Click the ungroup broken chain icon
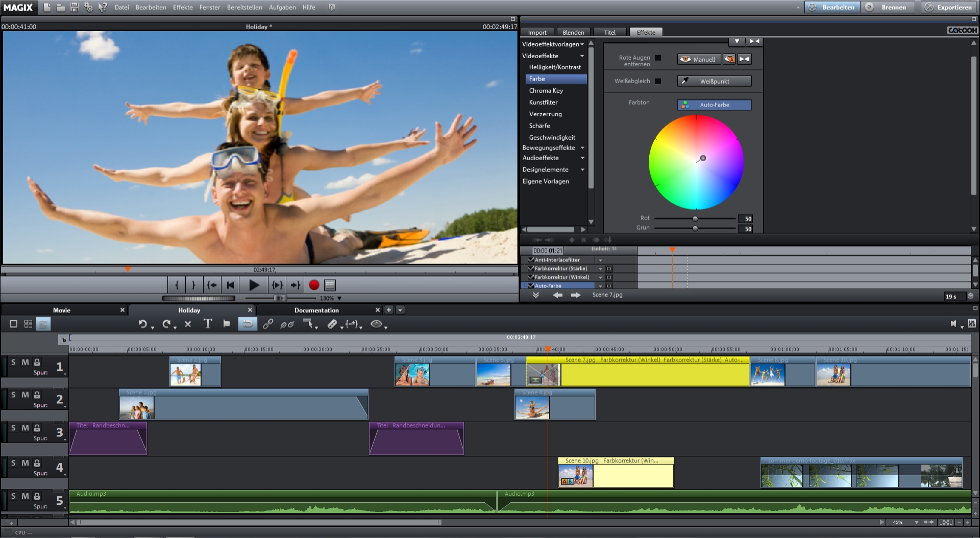Viewport: 980px width, 538px height. click(x=287, y=324)
